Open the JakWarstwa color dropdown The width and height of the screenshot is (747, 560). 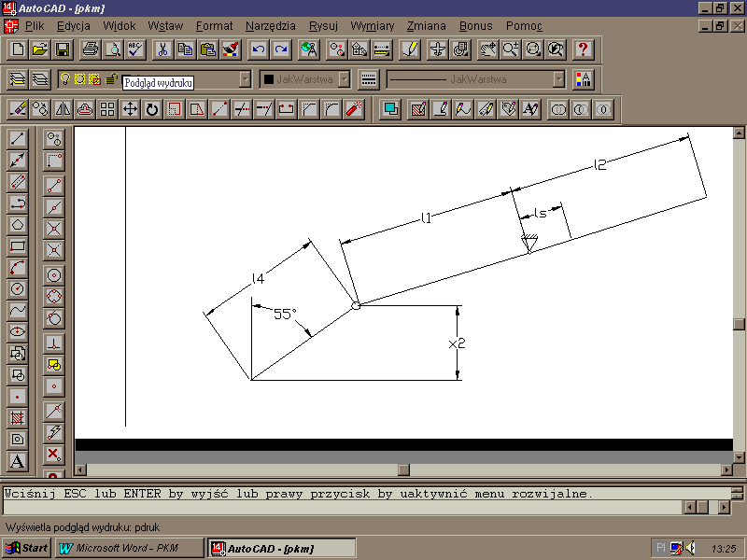343,79
